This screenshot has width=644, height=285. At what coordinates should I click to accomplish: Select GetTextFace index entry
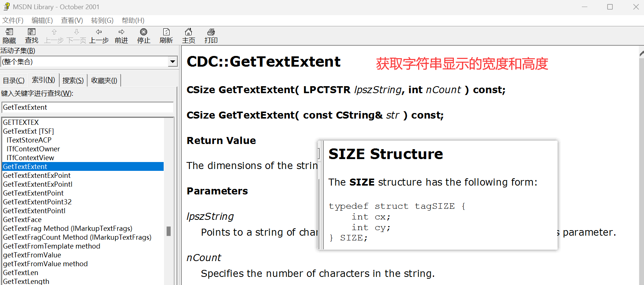pyautogui.click(x=22, y=219)
